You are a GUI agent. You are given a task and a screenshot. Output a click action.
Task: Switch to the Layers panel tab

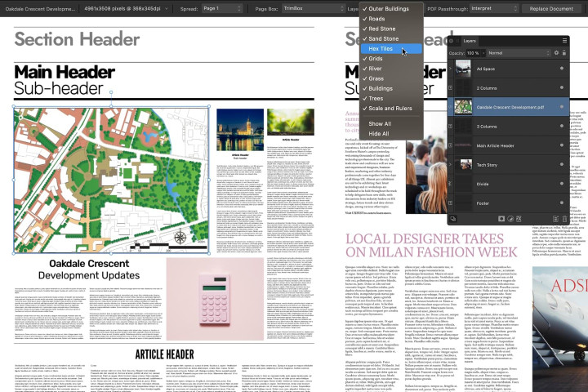(x=470, y=41)
